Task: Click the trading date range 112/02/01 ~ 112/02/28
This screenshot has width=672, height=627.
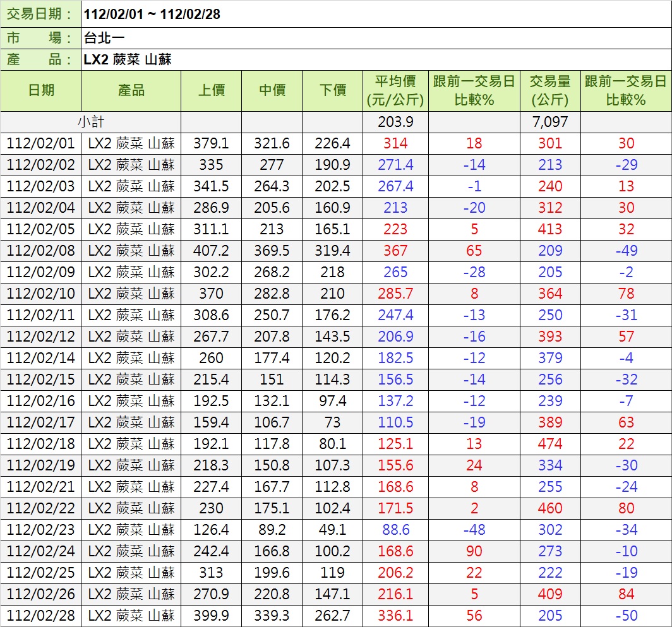Action: (x=152, y=14)
